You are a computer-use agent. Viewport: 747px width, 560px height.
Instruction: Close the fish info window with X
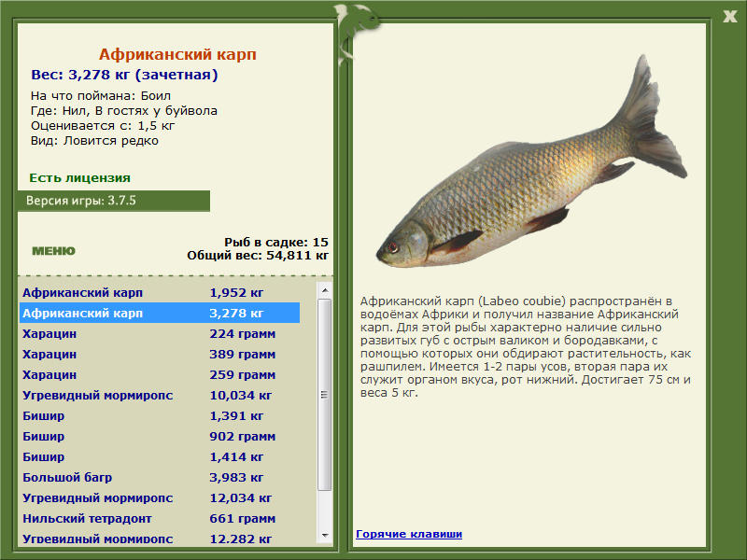click(x=729, y=17)
